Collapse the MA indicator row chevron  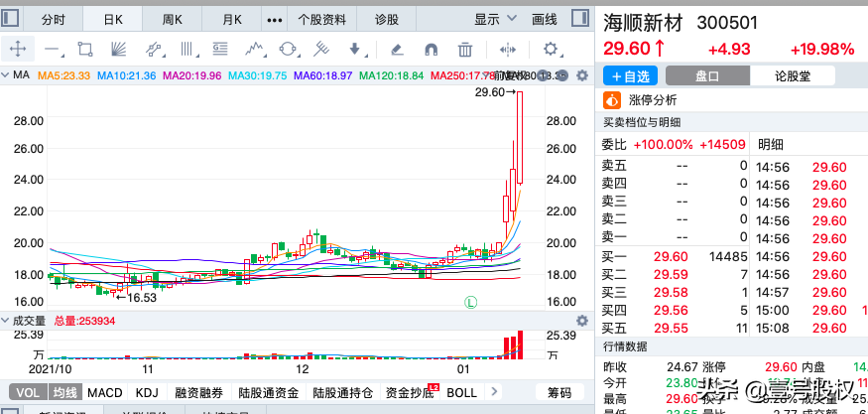point(6,74)
